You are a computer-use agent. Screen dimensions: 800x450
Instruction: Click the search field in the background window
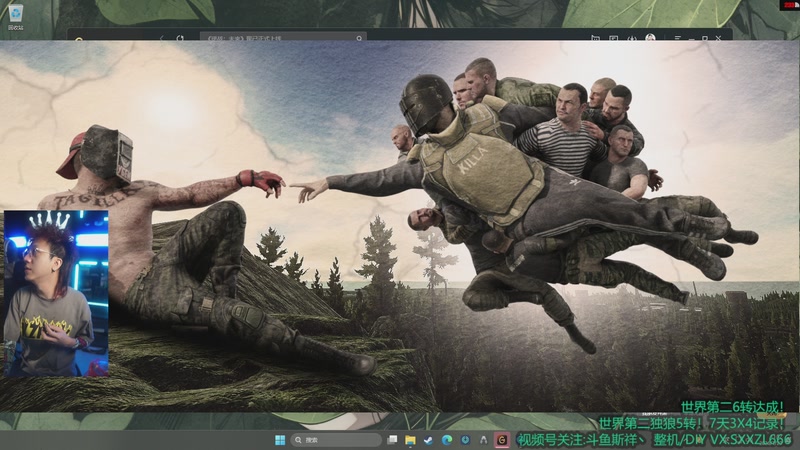tap(283, 38)
